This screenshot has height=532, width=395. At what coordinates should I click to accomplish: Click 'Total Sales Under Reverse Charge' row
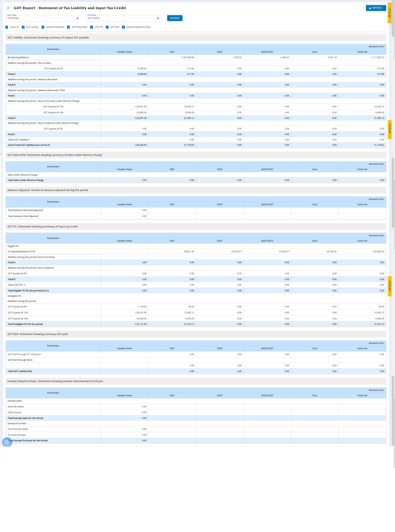click(x=196, y=180)
